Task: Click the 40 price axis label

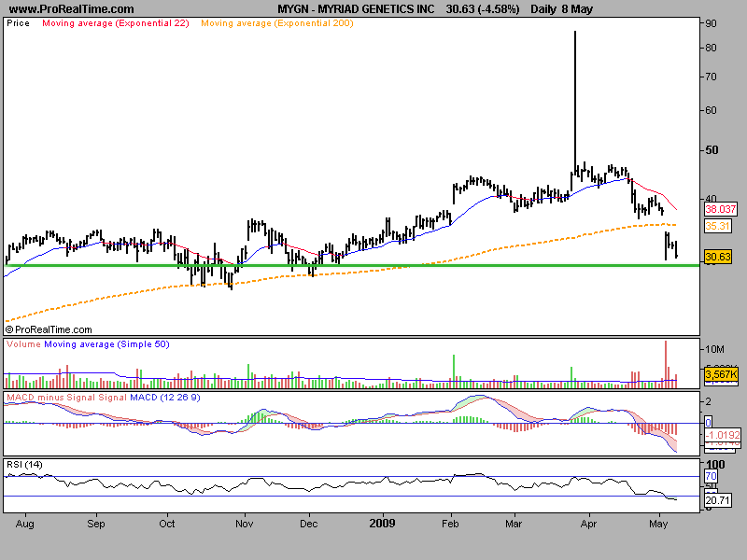Action: (x=711, y=199)
